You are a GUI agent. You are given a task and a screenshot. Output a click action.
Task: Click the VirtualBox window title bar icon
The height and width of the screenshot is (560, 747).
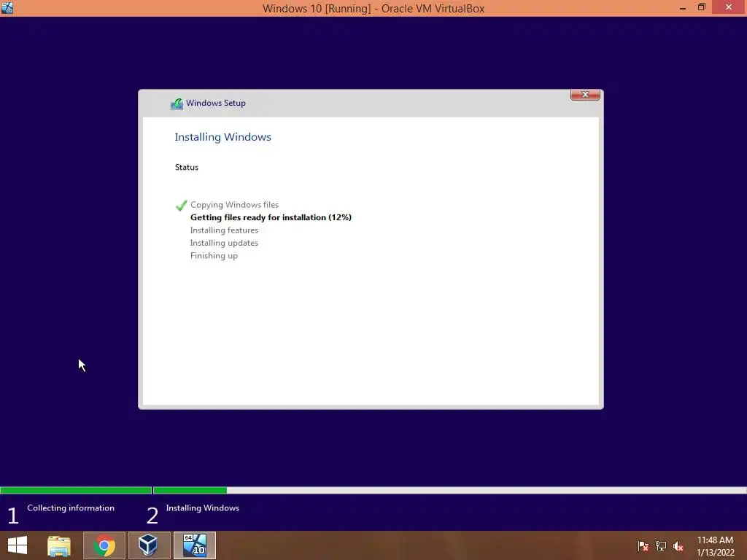[x=7, y=7]
